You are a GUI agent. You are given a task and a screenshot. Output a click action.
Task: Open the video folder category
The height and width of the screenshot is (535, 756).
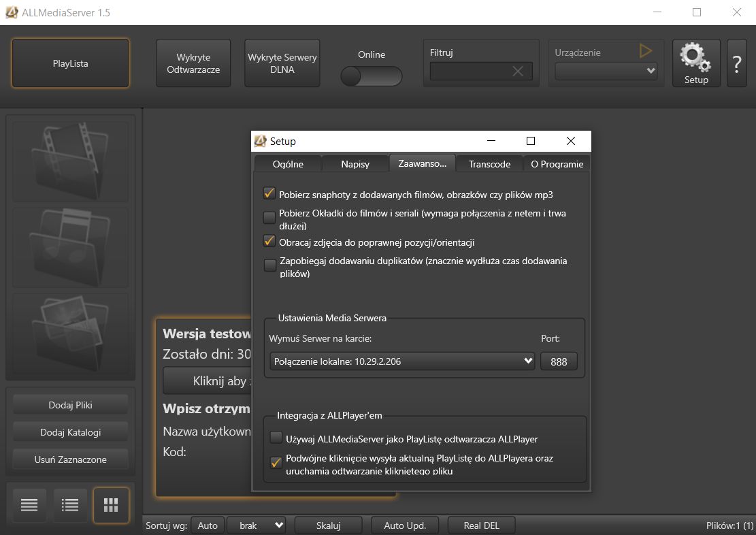click(70, 161)
